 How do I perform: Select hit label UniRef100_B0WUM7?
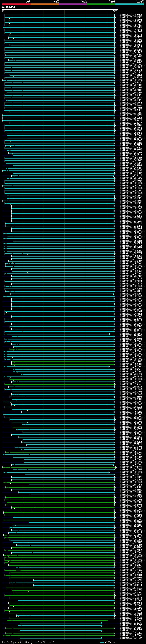(131, 93)
